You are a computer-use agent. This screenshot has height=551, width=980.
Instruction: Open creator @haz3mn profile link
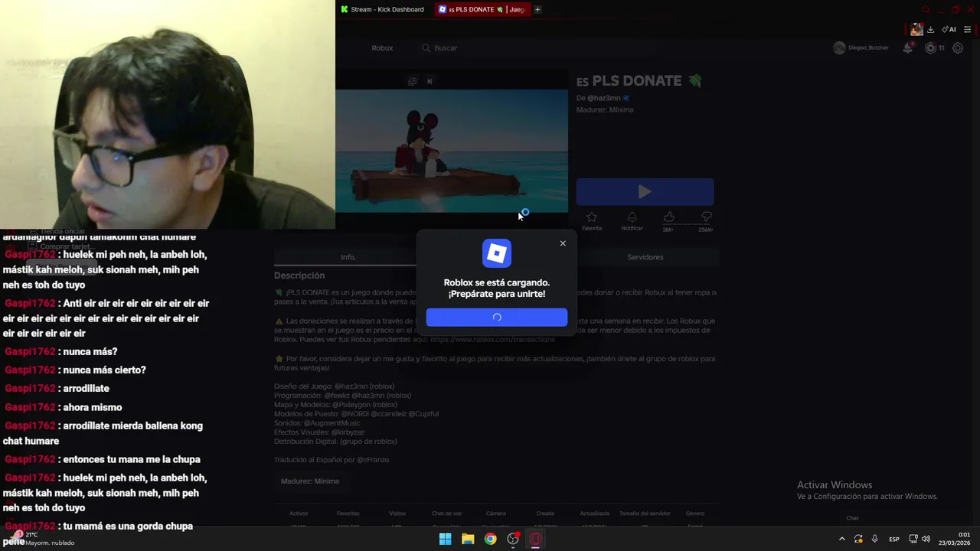(603, 98)
